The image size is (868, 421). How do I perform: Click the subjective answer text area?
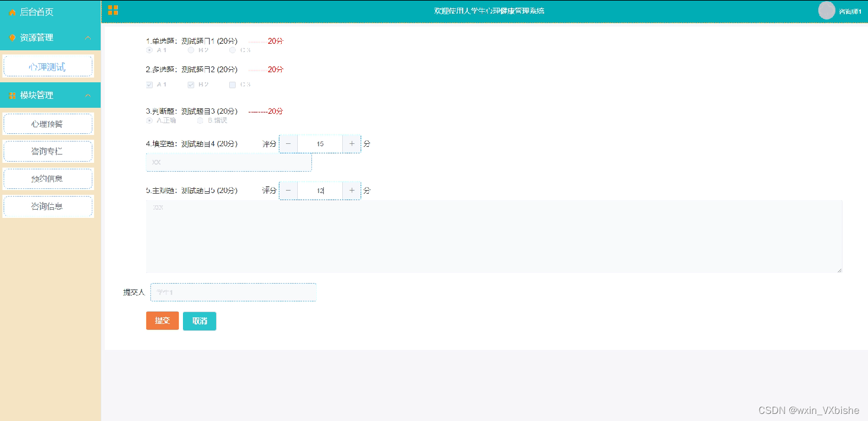point(494,237)
